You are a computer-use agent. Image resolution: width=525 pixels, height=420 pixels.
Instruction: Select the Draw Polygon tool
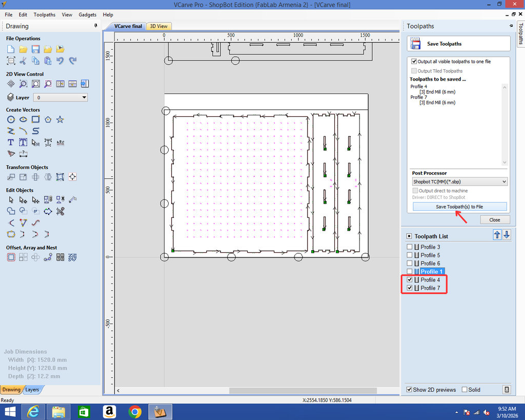[48, 119]
